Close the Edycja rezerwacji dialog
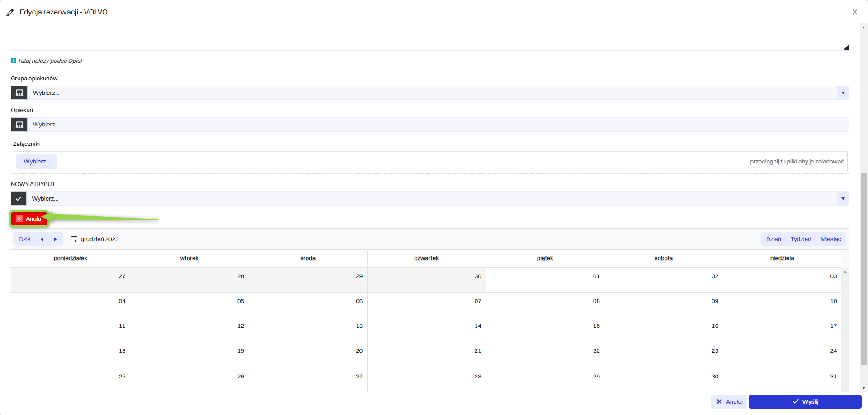 tap(854, 12)
